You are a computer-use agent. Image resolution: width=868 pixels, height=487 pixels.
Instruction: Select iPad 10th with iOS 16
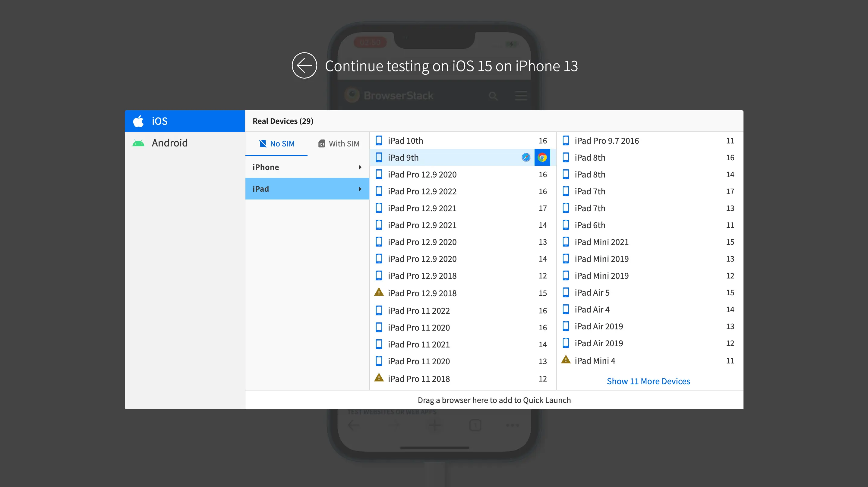click(x=405, y=141)
